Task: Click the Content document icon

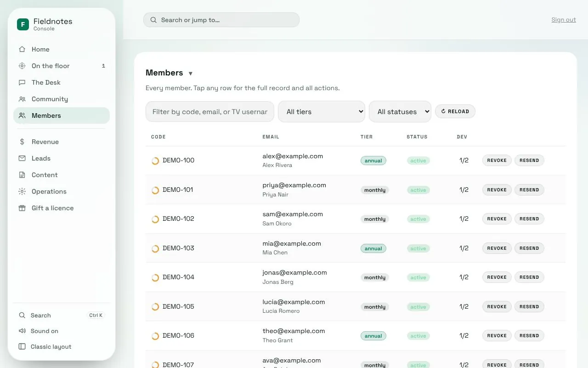Action: [x=22, y=175]
